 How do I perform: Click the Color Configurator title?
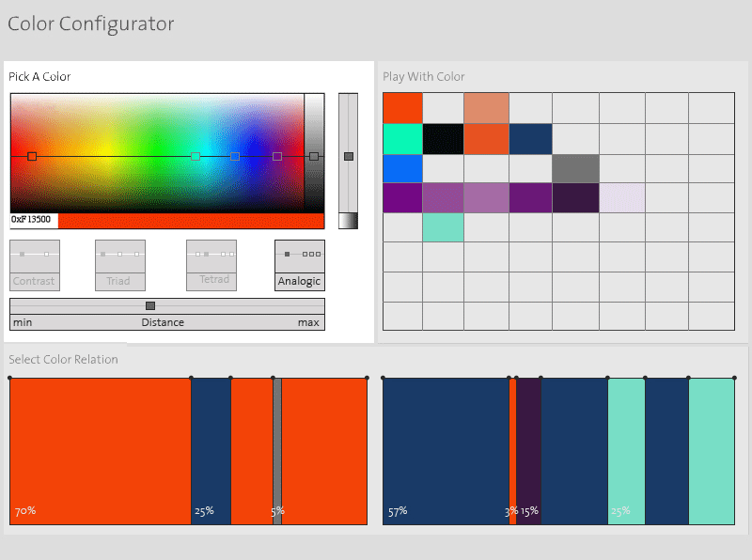click(90, 24)
